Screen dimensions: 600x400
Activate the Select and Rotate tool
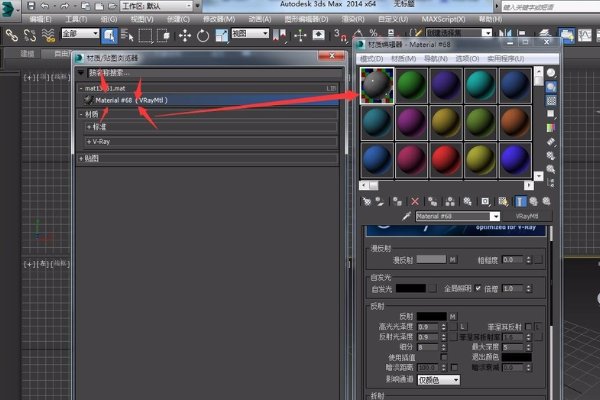coord(203,36)
